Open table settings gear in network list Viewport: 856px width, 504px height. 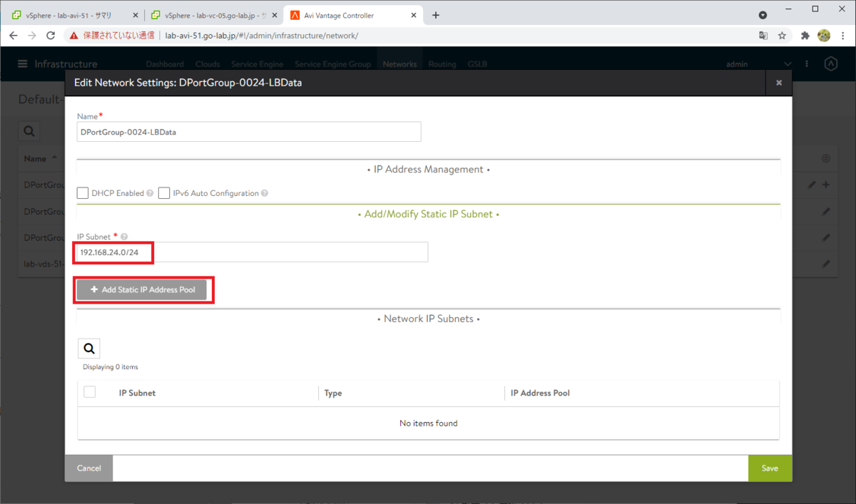tap(826, 158)
